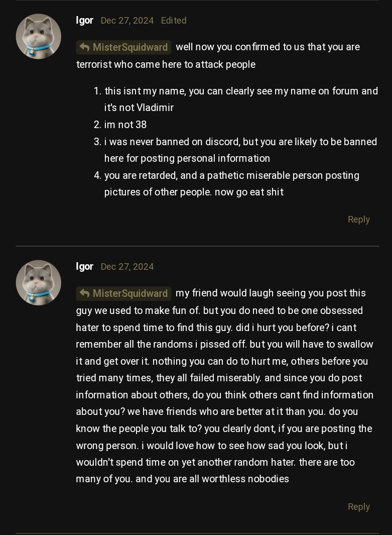This screenshot has width=392, height=535.
Task: Click the list item about being banned on discord
Action: (x=240, y=142)
